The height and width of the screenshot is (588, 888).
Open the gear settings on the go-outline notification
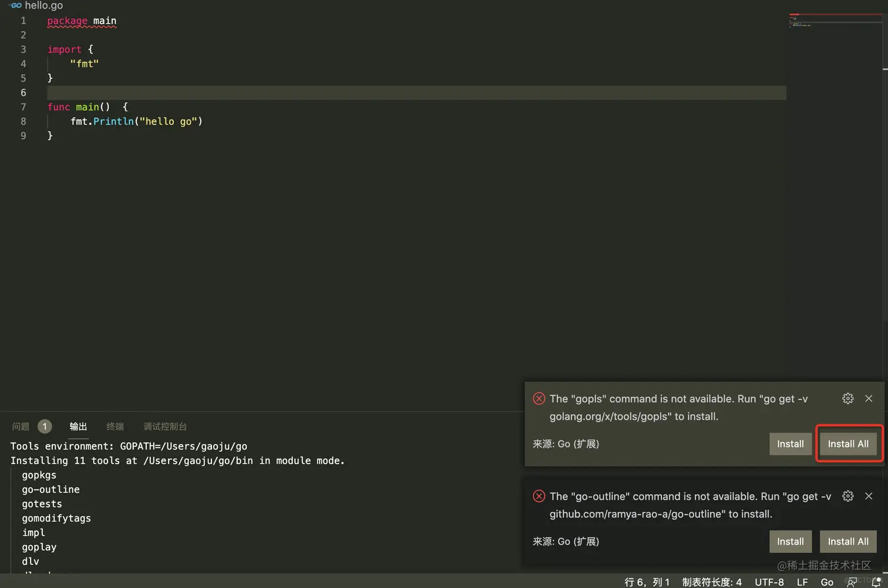click(847, 496)
